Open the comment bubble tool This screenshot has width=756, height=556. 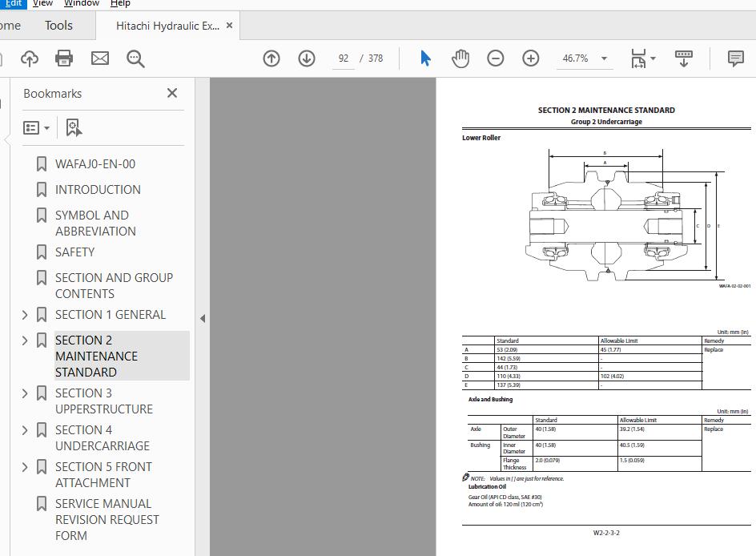pos(735,58)
